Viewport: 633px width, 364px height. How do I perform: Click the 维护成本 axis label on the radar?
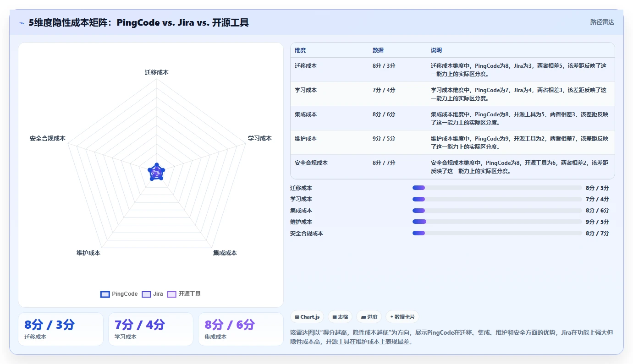pyautogui.click(x=88, y=253)
